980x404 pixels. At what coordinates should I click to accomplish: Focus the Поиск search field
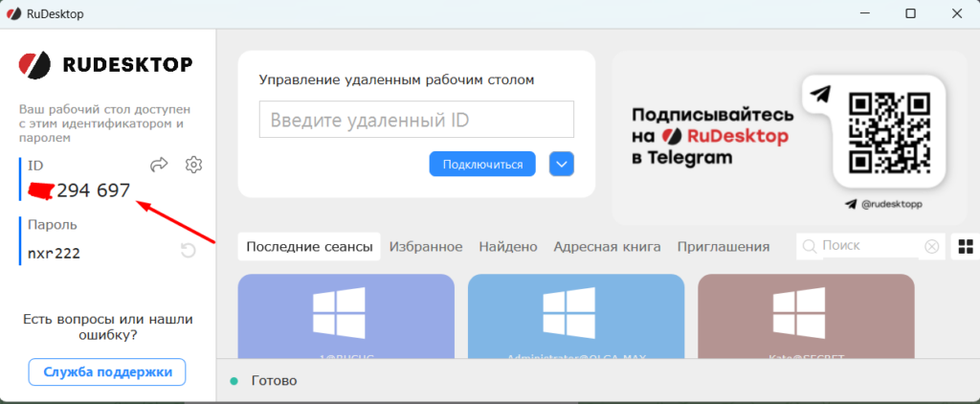869,247
